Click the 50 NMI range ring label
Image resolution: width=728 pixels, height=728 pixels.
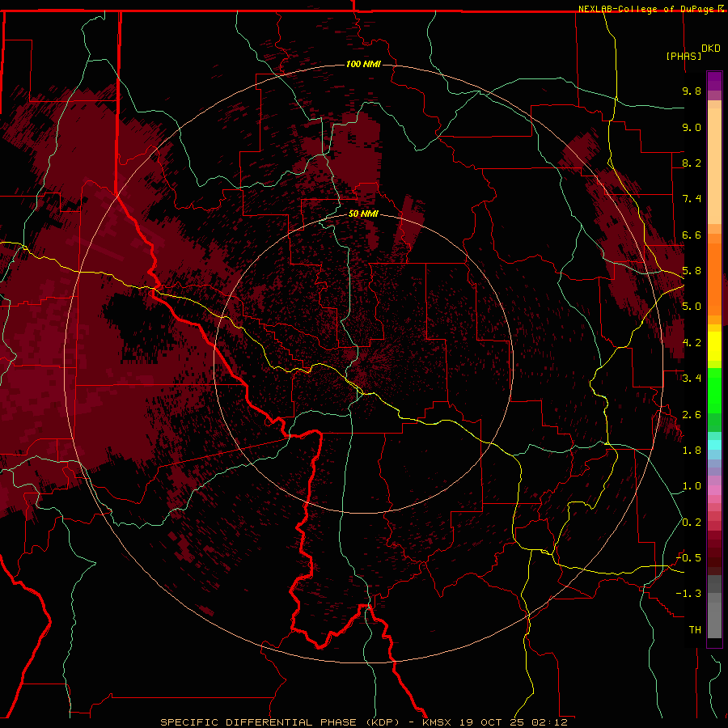(x=363, y=214)
